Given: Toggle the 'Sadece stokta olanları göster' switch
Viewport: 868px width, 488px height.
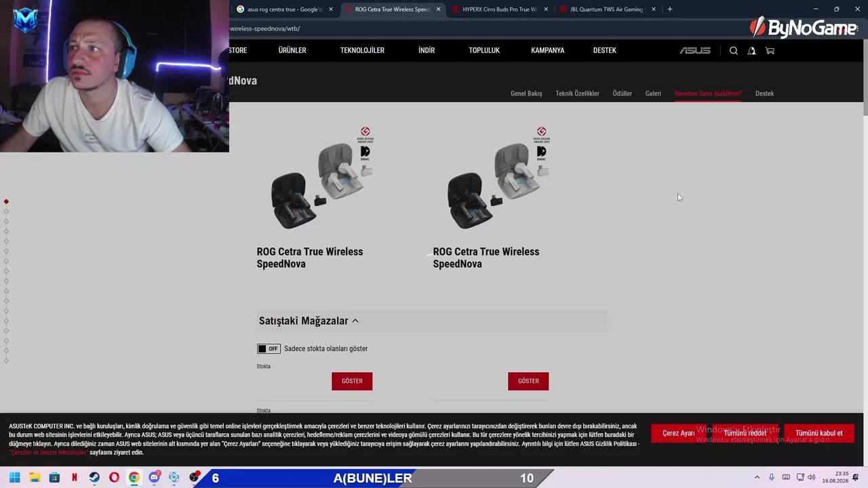Looking at the screenshot, I should (x=269, y=349).
